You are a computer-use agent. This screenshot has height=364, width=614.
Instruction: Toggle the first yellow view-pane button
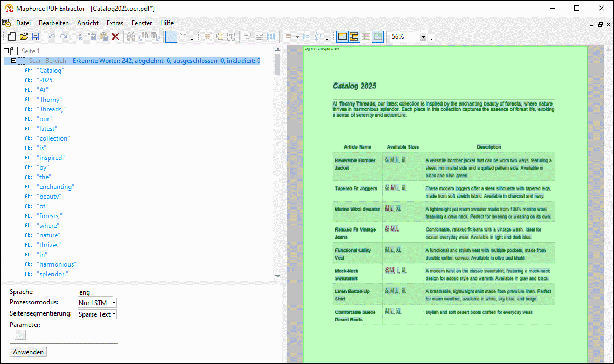pos(342,37)
